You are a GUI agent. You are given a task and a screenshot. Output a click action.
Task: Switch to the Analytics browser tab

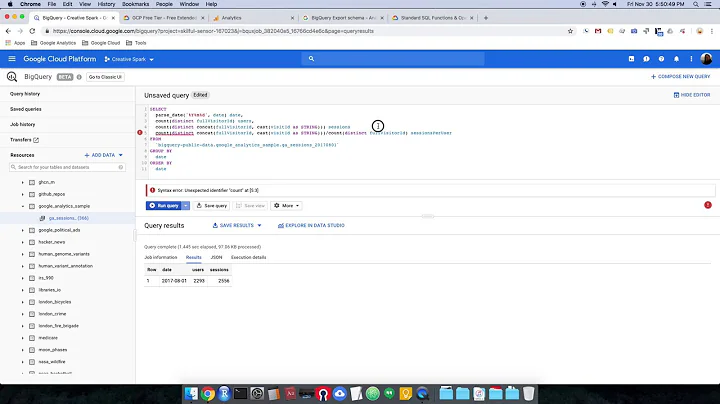(x=253, y=18)
